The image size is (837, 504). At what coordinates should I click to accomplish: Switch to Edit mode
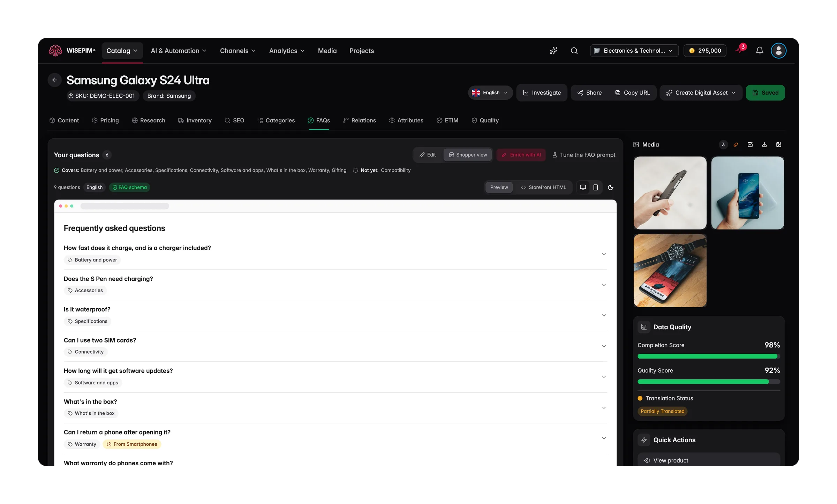(428, 155)
